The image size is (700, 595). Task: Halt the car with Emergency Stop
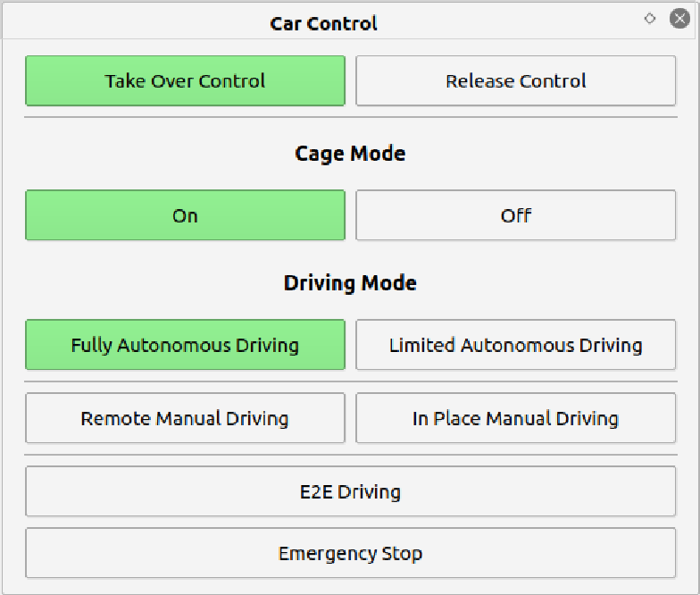click(x=350, y=553)
